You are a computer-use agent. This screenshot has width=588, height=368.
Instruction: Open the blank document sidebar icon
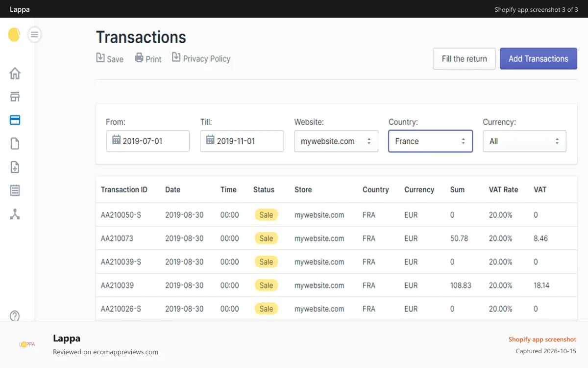[15, 144]
